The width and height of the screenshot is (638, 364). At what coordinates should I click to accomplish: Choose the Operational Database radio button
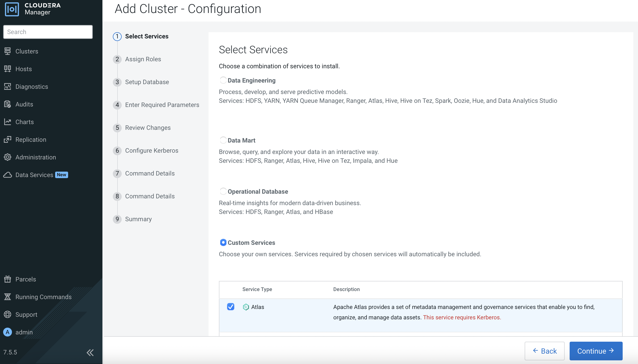223,191
